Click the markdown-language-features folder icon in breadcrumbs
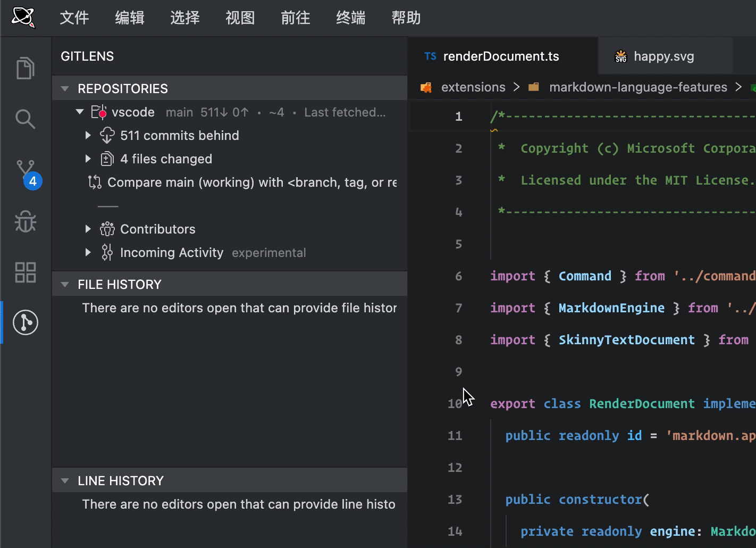The image size is (756, 548). [534, 87]
